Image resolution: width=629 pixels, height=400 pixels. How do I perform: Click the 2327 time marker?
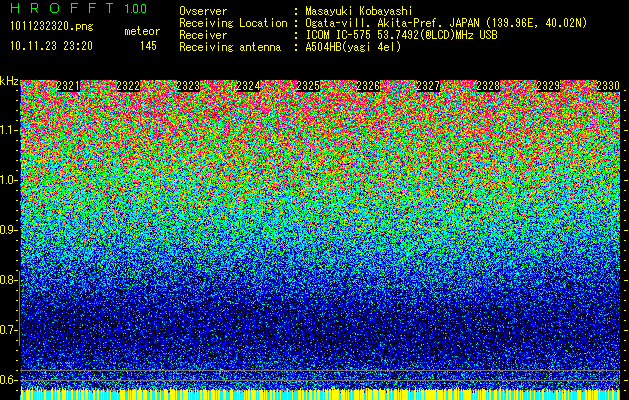tap(428, 86)
